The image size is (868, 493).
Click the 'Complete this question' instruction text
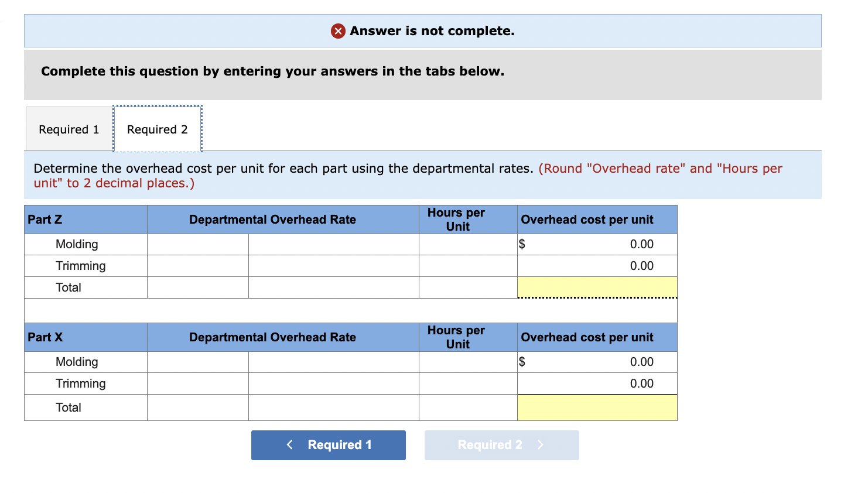pos(272,71)
